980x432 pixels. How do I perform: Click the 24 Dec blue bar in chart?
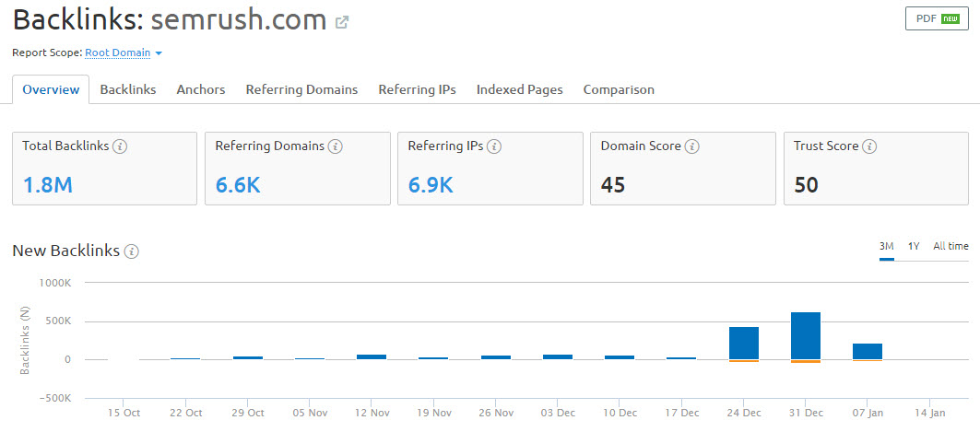pyautogui.click(x=744, y=344)
